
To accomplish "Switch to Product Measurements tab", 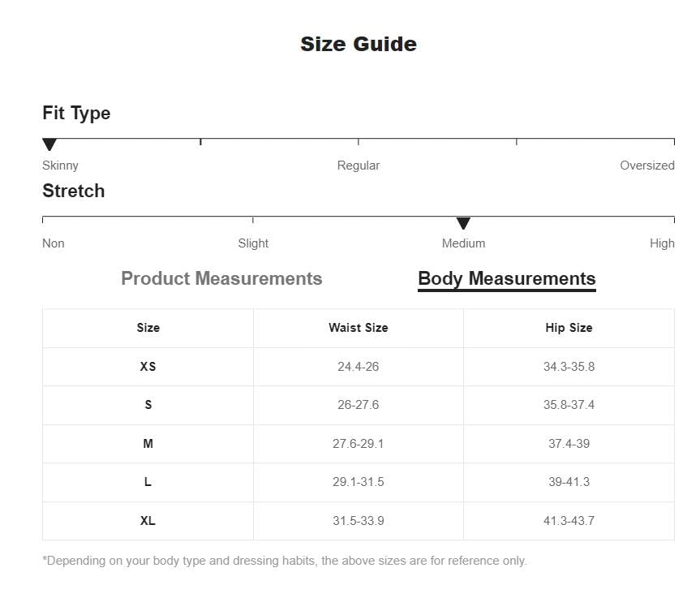I will click(221, 278).
